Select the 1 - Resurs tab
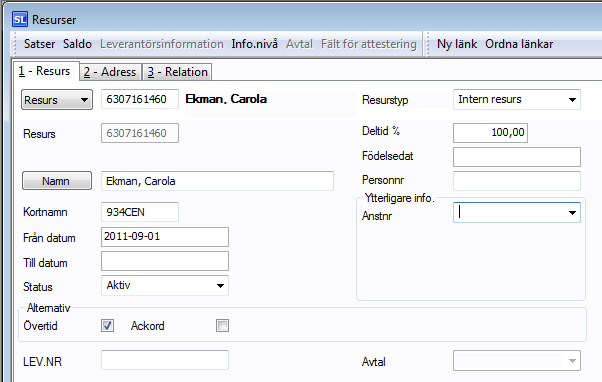602x382 pixels. tap(46, 71)
